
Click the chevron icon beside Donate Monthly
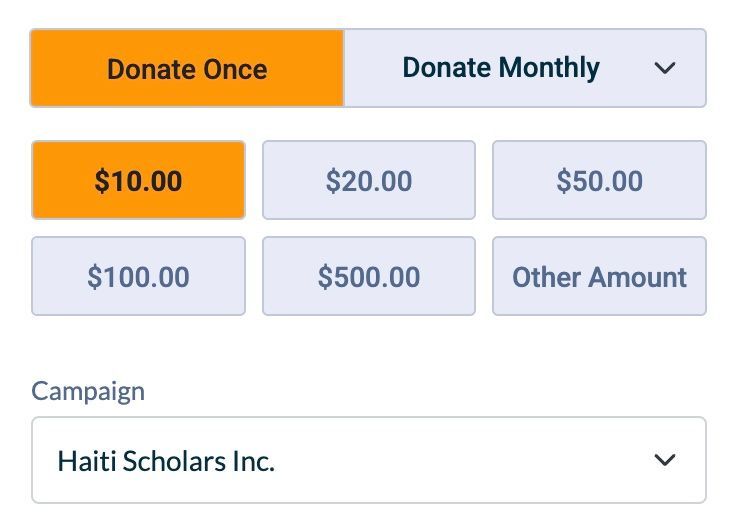(x=664, y=69)
